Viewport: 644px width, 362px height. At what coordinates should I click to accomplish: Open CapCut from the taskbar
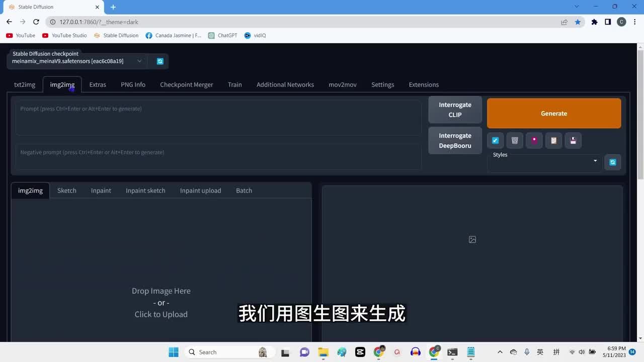tap(360, 352)
